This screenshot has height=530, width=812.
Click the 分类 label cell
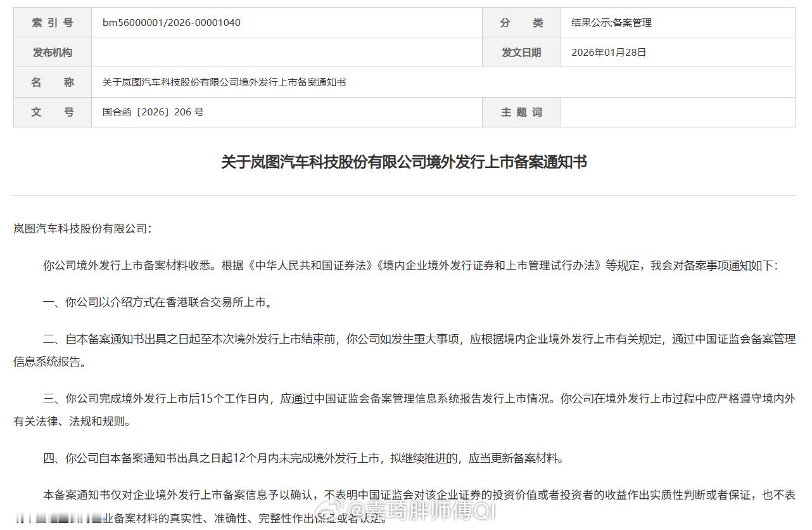click(x=522, y=23)
